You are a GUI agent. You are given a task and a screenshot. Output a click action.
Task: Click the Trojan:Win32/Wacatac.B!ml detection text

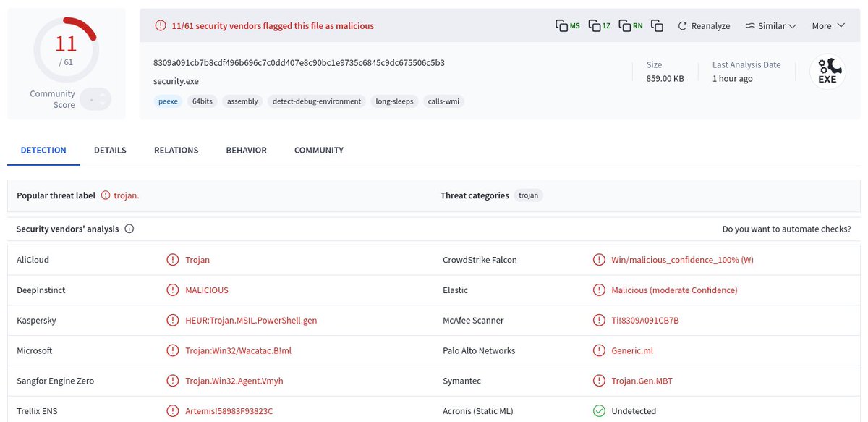pos(238,350)
